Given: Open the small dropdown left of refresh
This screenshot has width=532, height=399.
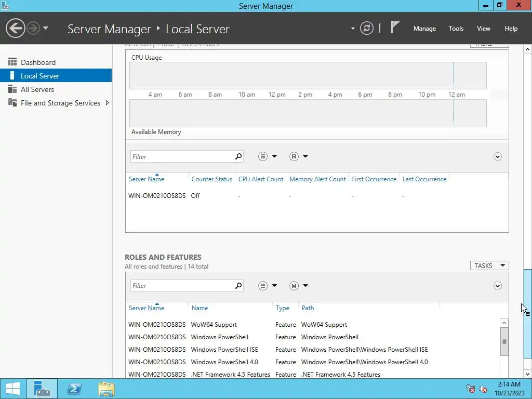Looking at the screenshot, I should [x=353, y=29].
